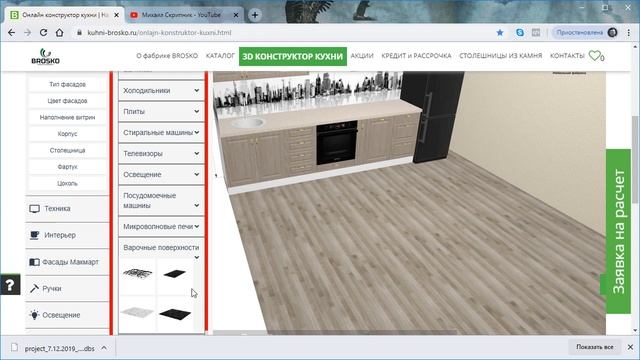Screen dimensions: 640x360
Task: Click the Skype extension icon
Action: pyautogui.click(x=520, y=33)
